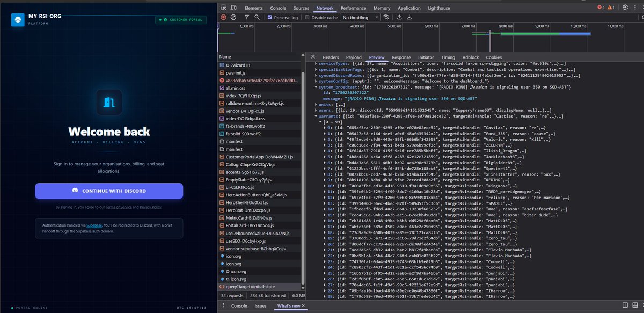Show the Payload tab of the request
644x313 pixels.
coord(354,57)
